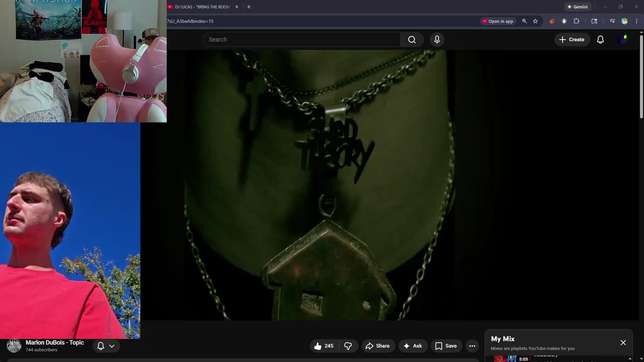644x362 pixels.
Task: Click the tab search toolbar icon
Action: click(x=594, y=21)
